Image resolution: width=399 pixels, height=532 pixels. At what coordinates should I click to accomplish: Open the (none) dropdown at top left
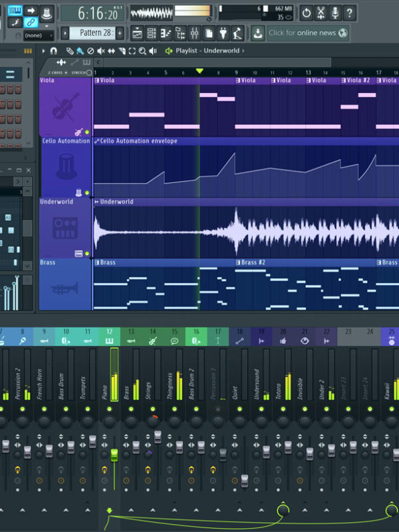coord(39,35)
